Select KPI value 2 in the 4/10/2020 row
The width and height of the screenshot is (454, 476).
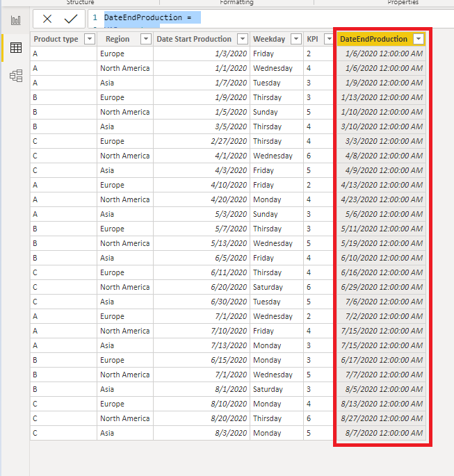[x=319, y=185]
